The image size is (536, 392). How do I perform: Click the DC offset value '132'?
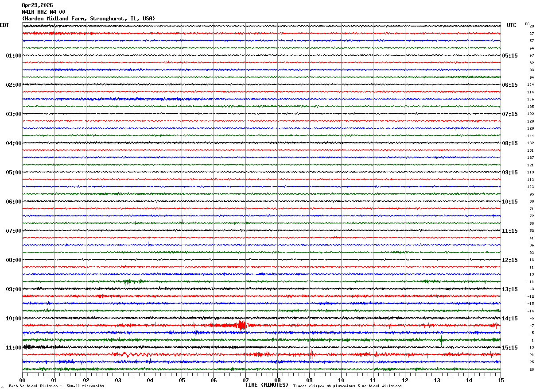(x=530, y=143)
